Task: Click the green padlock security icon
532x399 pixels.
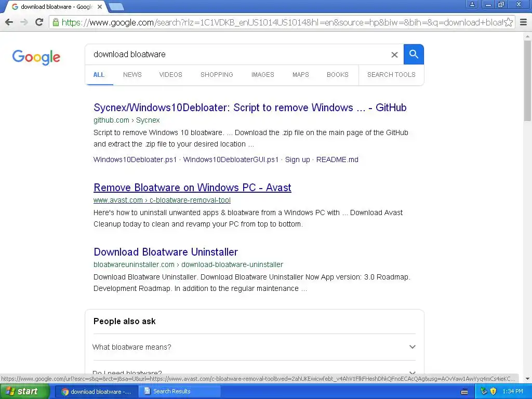Action: (56, 22)
